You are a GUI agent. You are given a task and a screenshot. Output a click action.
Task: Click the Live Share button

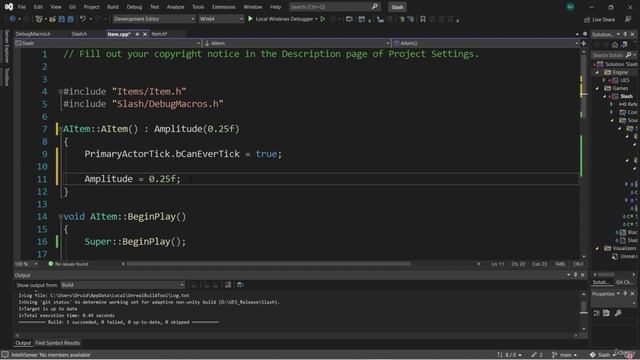599,20
